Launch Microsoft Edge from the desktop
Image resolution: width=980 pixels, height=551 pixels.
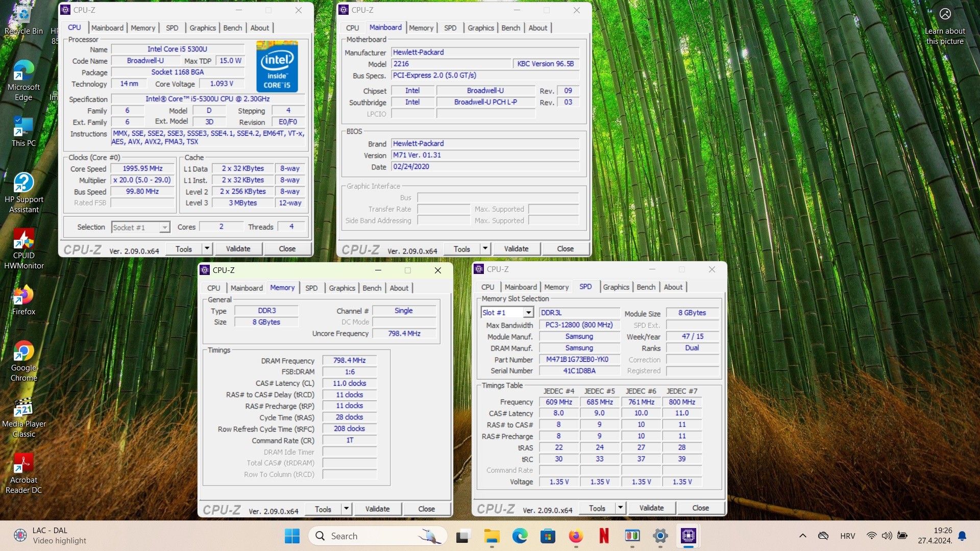tap(23, 81)
